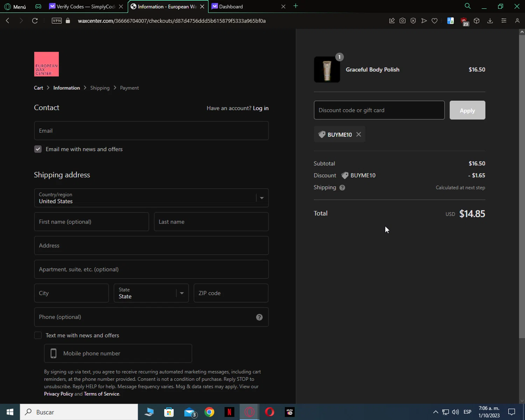The image size is (525, 420).
Task: Open the profile account icon
Action: pyautogui.click(x=517, y=21)
